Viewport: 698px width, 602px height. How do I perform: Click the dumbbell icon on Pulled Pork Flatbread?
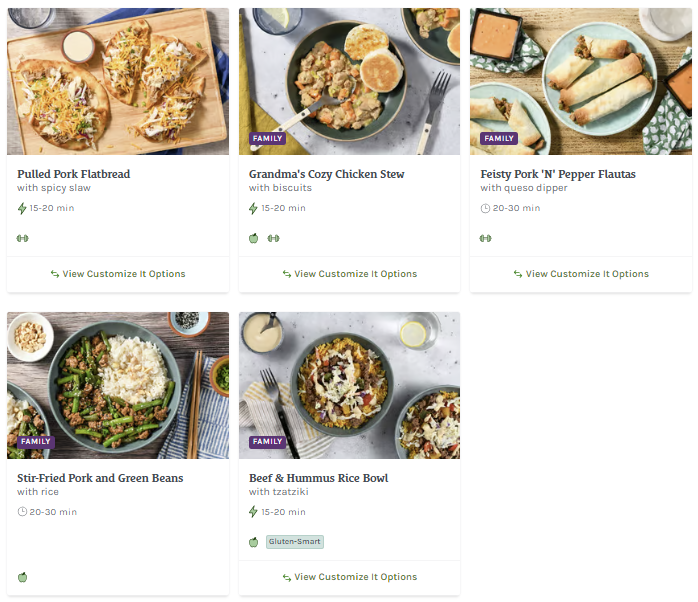pyautogui.click(x=22, y=238)
